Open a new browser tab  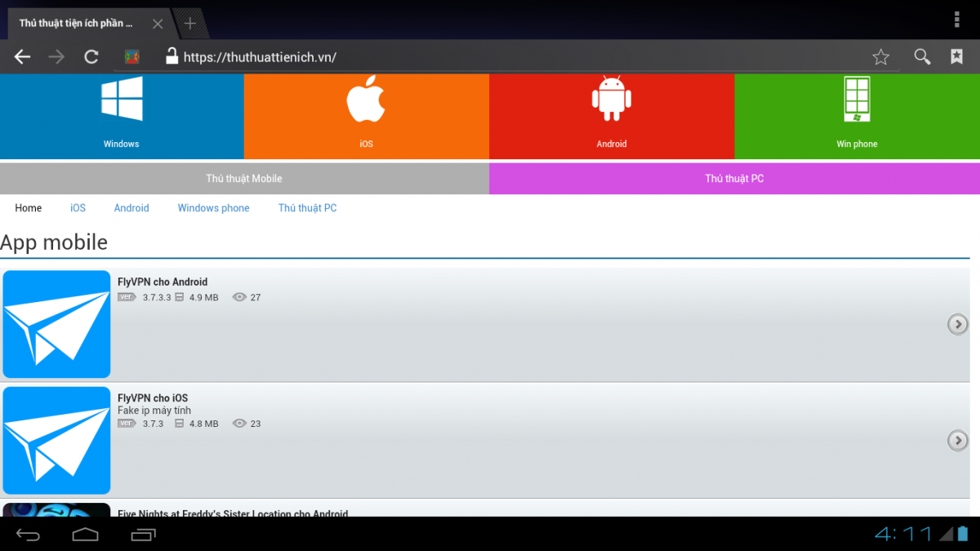point(190,24)
